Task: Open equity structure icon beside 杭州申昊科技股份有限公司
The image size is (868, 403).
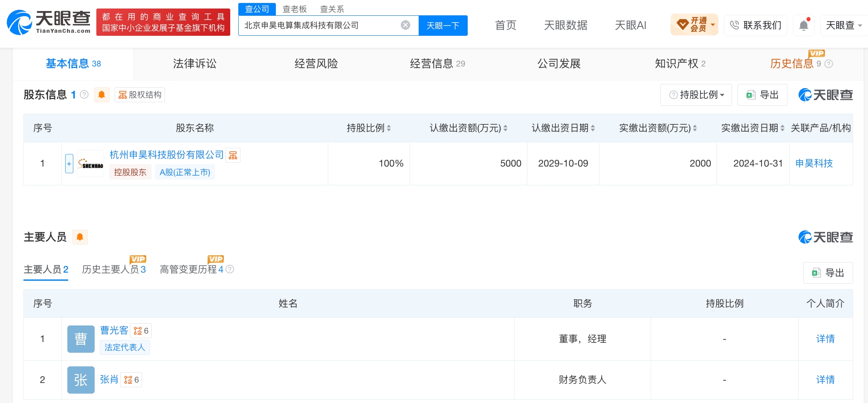Action: tap(233, 155)
